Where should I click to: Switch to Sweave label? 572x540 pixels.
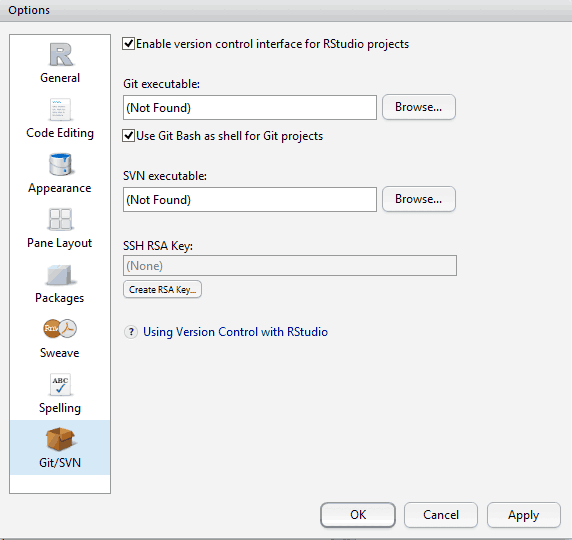pos(60,353)
